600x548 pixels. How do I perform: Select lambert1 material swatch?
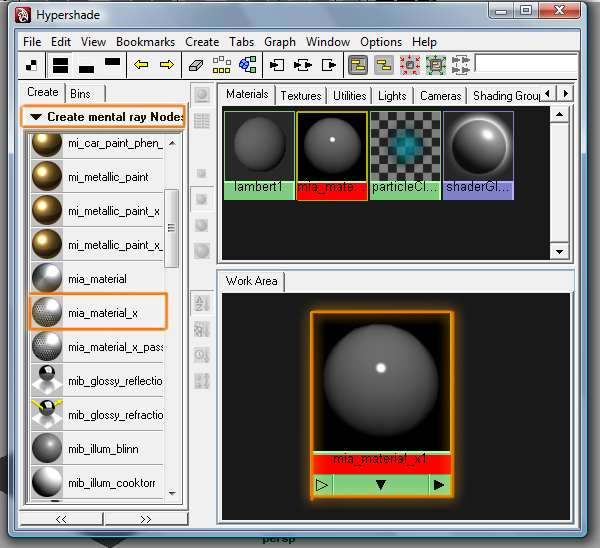point(259,155)
